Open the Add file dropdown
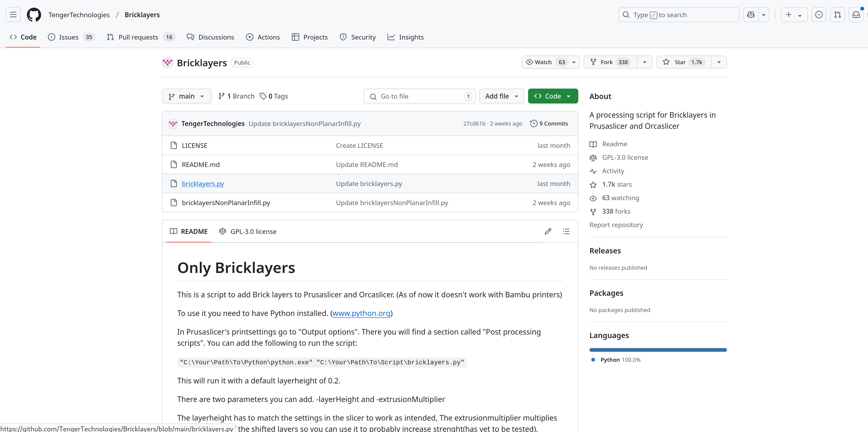Screen dimensions: 868x432 point(501,96)
